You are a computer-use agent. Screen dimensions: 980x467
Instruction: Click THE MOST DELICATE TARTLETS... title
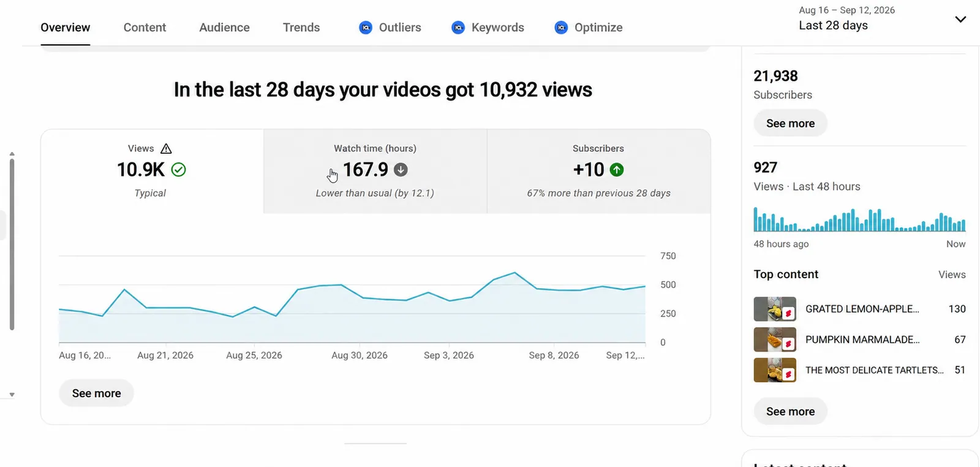point(875,370)
